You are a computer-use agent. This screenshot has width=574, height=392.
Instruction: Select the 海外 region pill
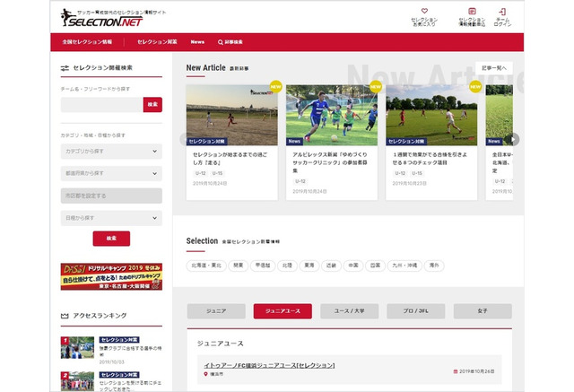pyautogui.click(x=434, y=266)
